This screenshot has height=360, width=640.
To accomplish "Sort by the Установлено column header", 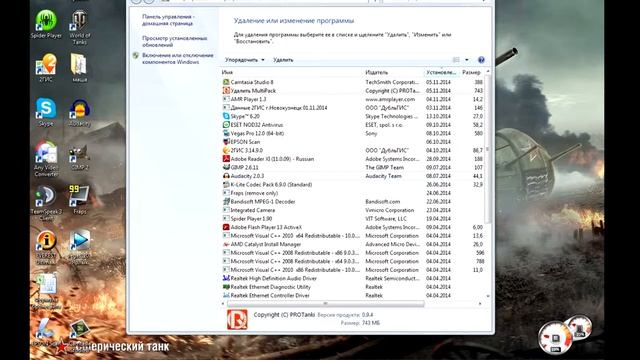I will tap(442, 72).
